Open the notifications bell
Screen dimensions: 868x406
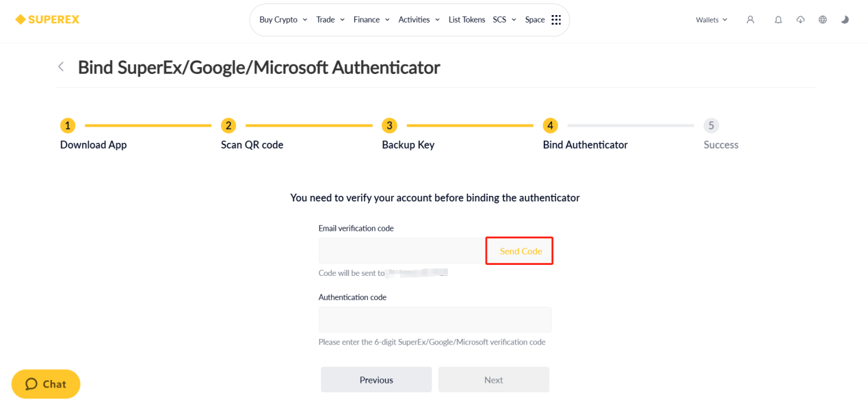click(778, 20)
